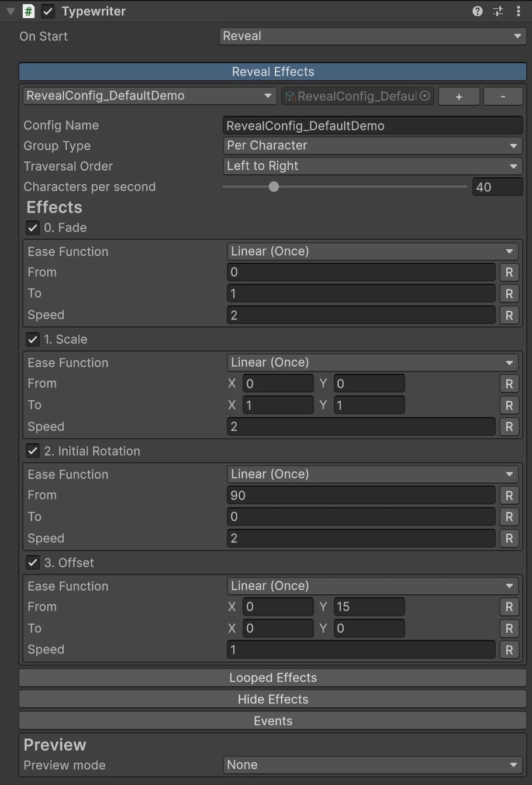The image size is (532, 785).
Task: Open the Events section
Action: [x=273, y=721]
